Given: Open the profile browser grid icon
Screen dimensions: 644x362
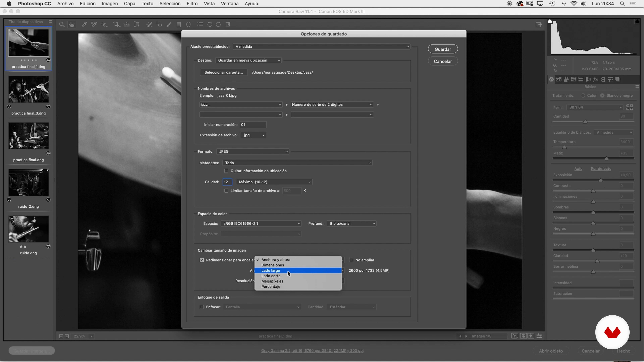Looking at the screenshot, I should (630, 107).
